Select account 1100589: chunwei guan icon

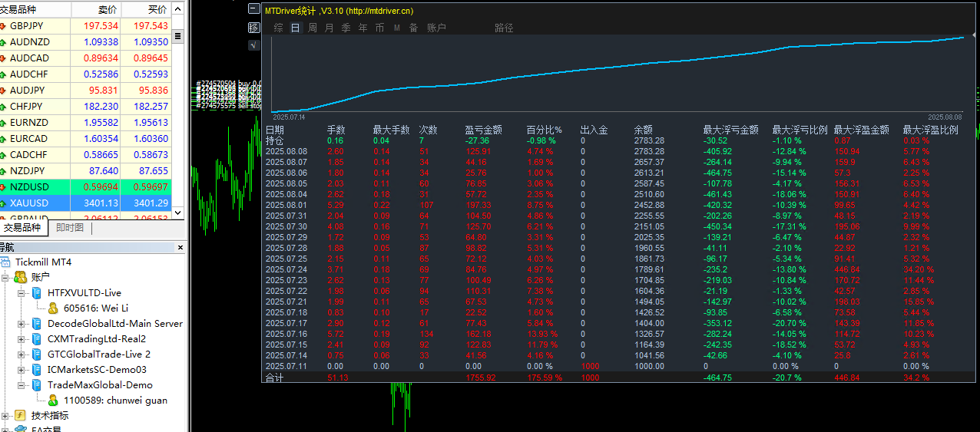(x=53, y=400)
